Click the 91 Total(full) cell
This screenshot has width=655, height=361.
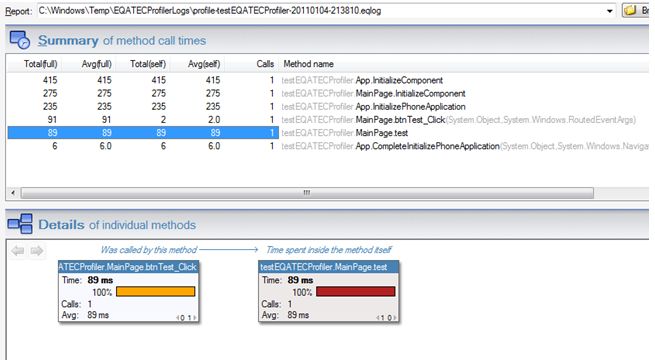click(x=52, y=119)
